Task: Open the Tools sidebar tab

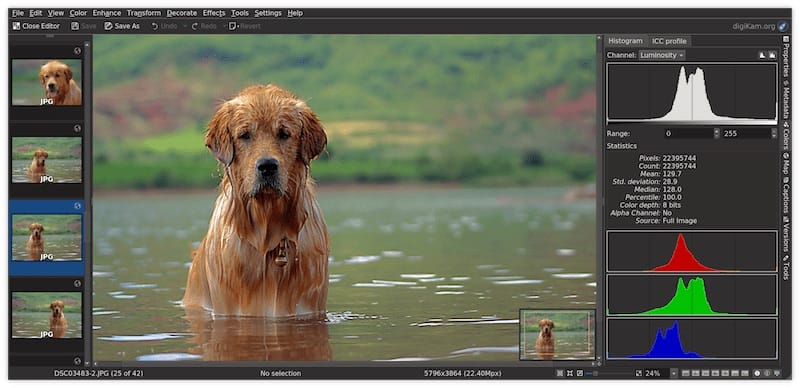Action: point(786,267)
